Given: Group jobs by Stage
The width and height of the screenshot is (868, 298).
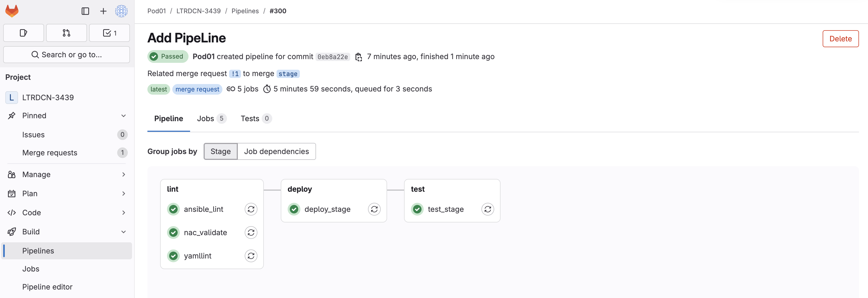Looking at the screenshot, I should 220,151.
